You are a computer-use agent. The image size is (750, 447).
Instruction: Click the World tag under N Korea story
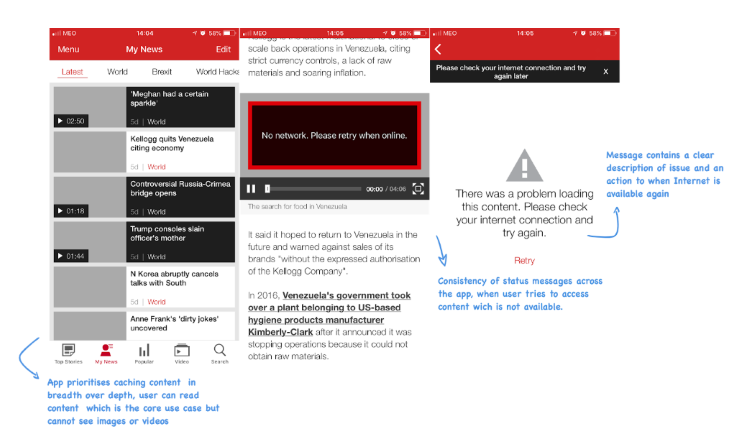pyautogui.click(x=156, y=302)
